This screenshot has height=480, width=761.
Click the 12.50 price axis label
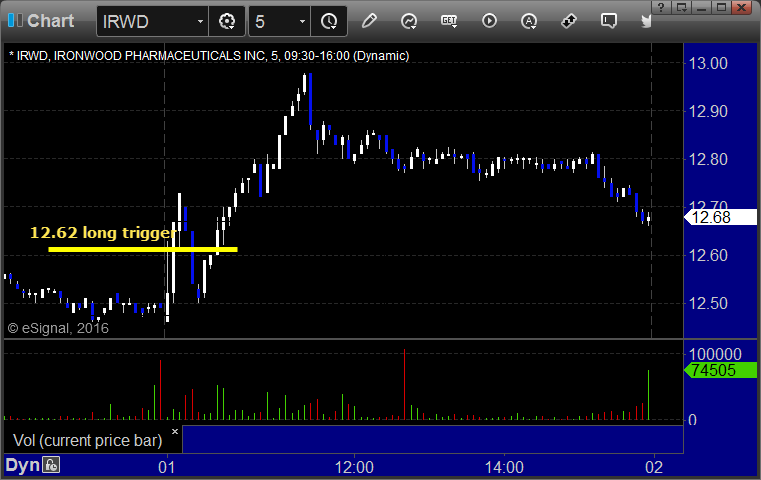coord(708,303)
